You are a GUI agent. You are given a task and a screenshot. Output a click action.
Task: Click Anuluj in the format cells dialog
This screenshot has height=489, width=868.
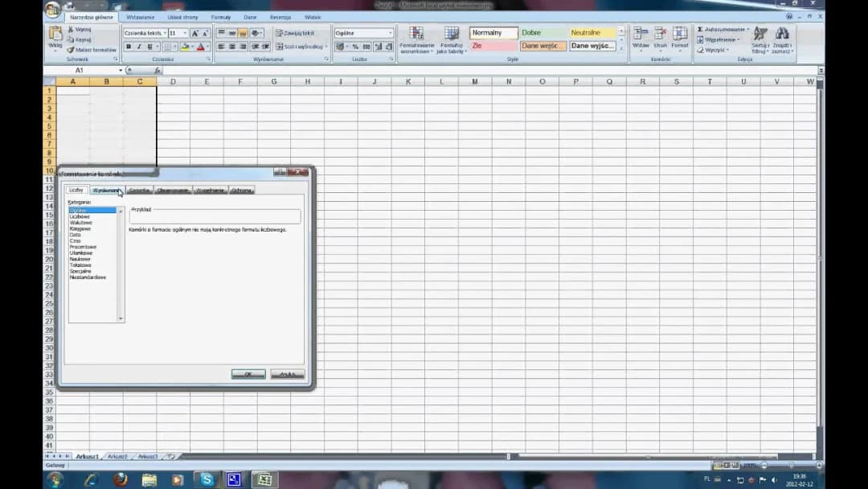tap(287, 374)
